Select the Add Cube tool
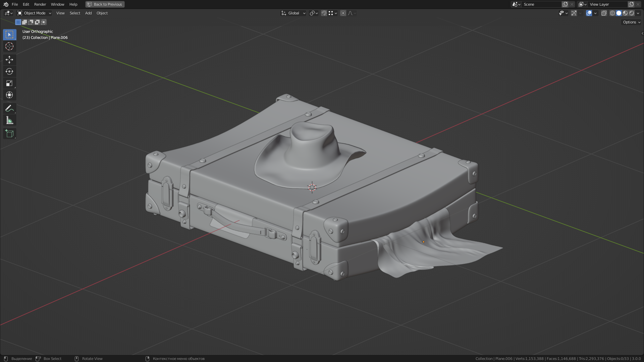644x362 pixels. (x=9, y=134)
